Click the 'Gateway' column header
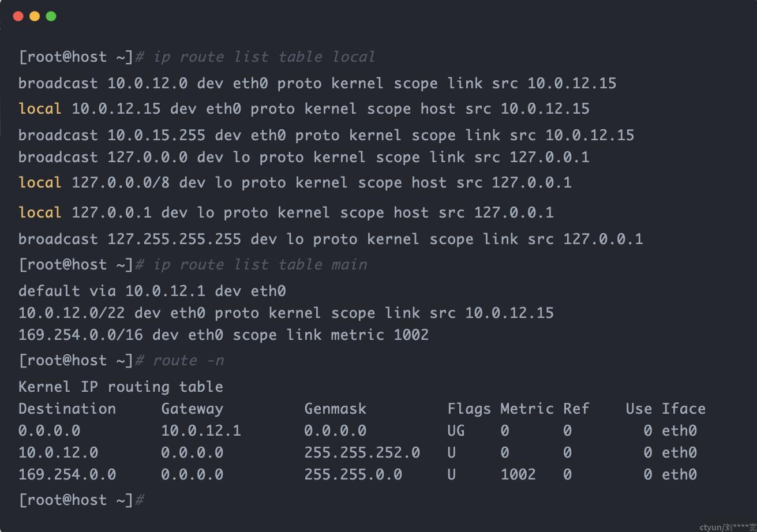Screen dimensions: 757x532 192,409
